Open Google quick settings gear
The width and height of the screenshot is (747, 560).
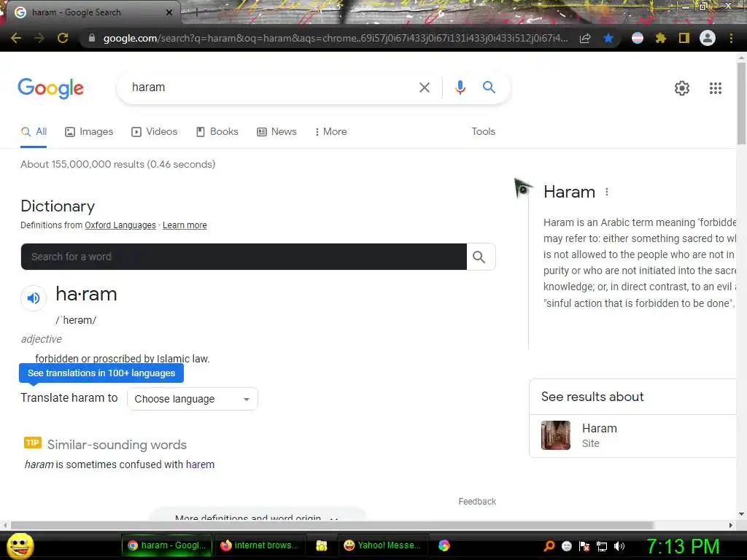click(682, 88)
